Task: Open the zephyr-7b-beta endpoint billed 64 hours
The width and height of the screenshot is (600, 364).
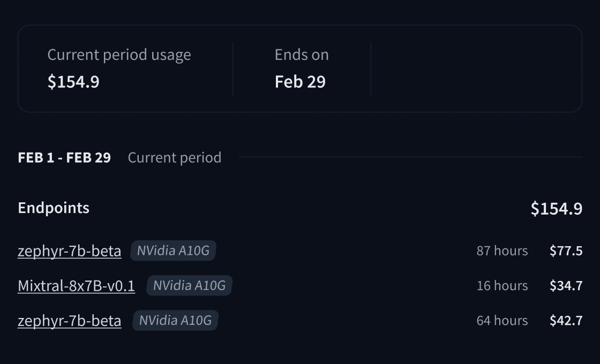Action: 69,321
